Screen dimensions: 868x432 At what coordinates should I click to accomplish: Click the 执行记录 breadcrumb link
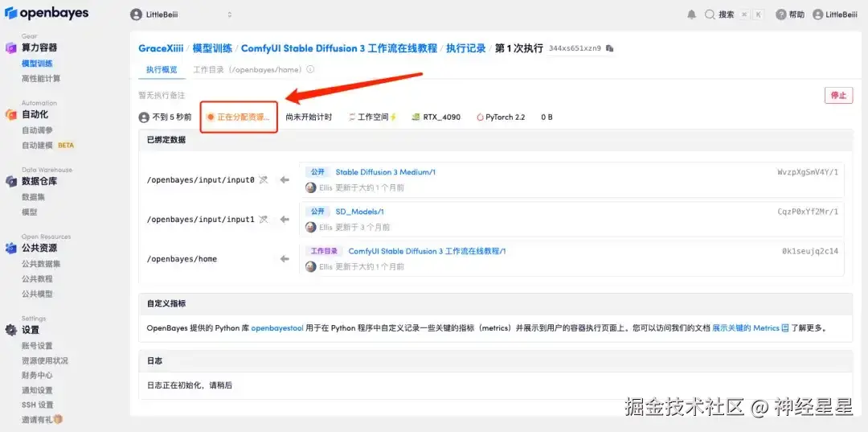tap(466, 48)
